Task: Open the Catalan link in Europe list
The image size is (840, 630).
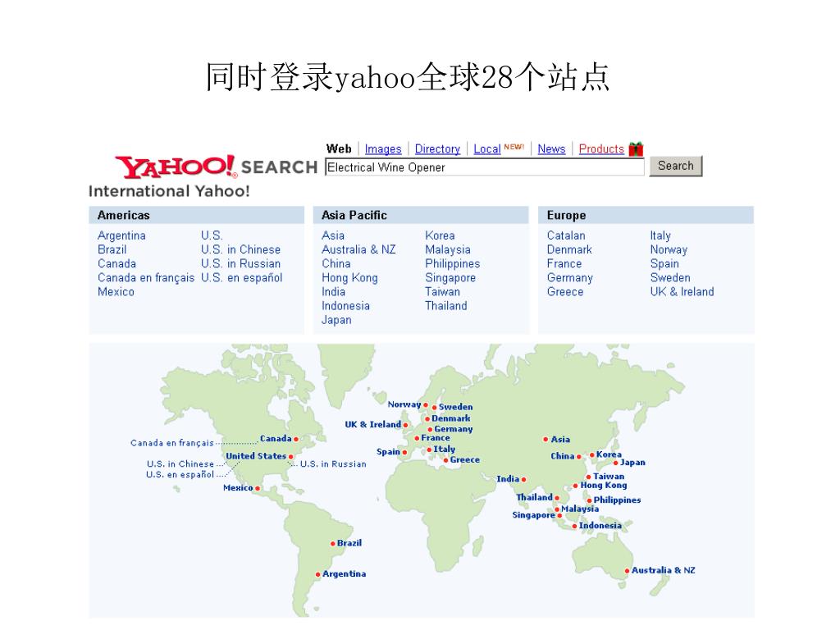Action: point(566,235)
